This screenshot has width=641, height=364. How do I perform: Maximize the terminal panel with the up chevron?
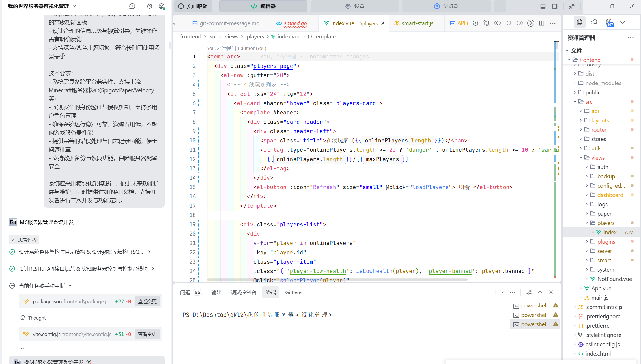[540, 292]
